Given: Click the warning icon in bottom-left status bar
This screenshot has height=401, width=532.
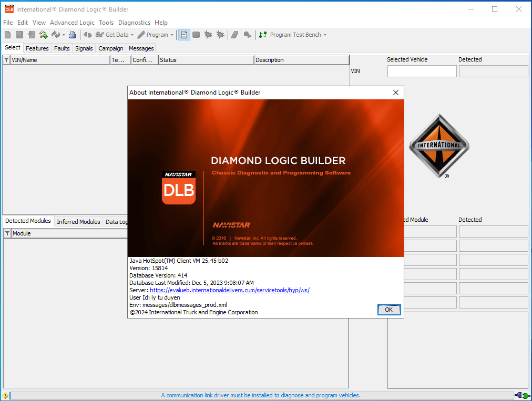Looking at the screenshot, I should pyautogui.click(x=5, y=395).
